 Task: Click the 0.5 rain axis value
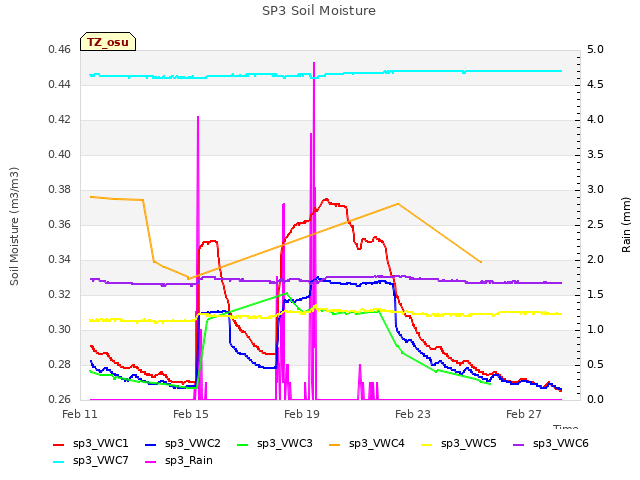(x=596, y=365)
